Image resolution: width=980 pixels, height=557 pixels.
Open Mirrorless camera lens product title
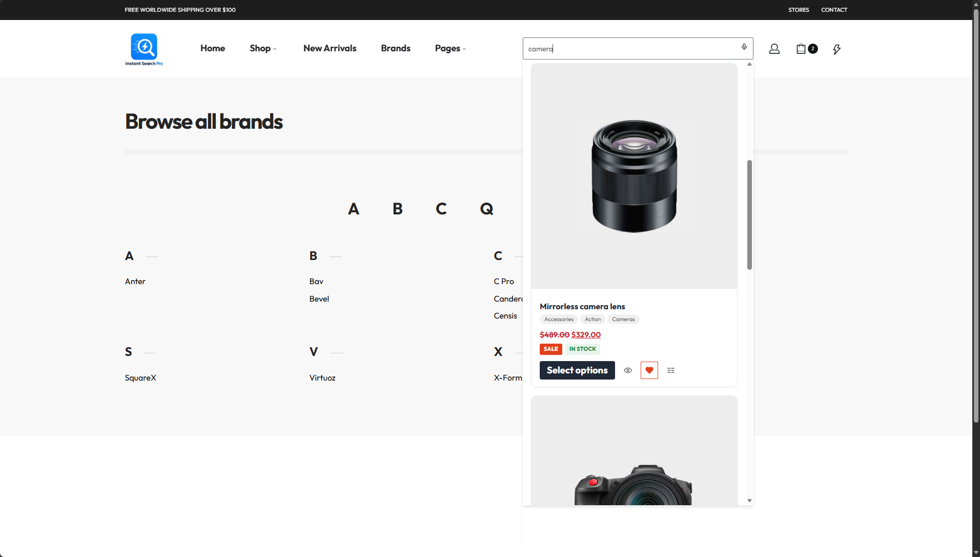point(582,307)
